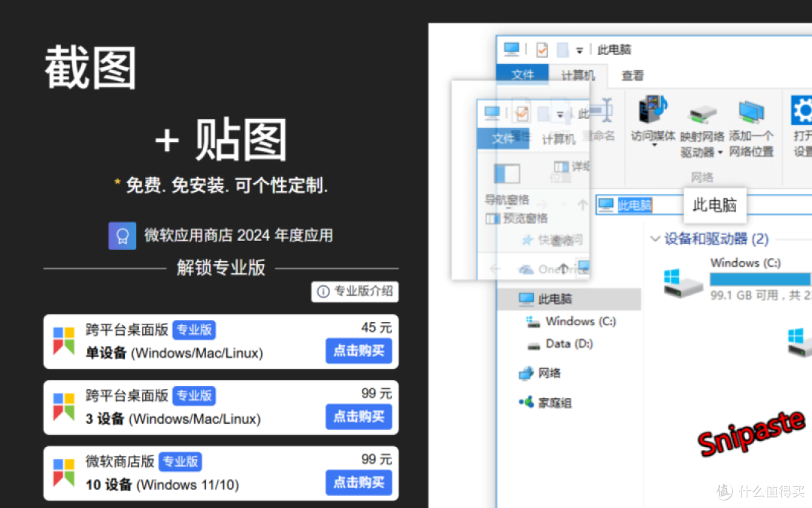Viewport: 812px width, 508px height.
Task: Click 预览窗格 in the pasted snippet
Action: click(x=517, y=218)
